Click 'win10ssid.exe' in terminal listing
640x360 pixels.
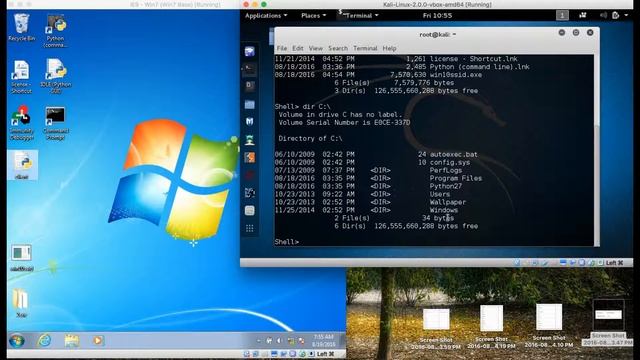[x=456, y=75]
